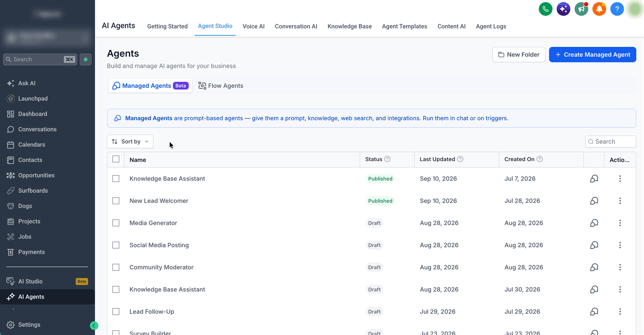Switch to the Getting Started tab
The width and height of the screenshot is (644, 335).
[167, 26]
